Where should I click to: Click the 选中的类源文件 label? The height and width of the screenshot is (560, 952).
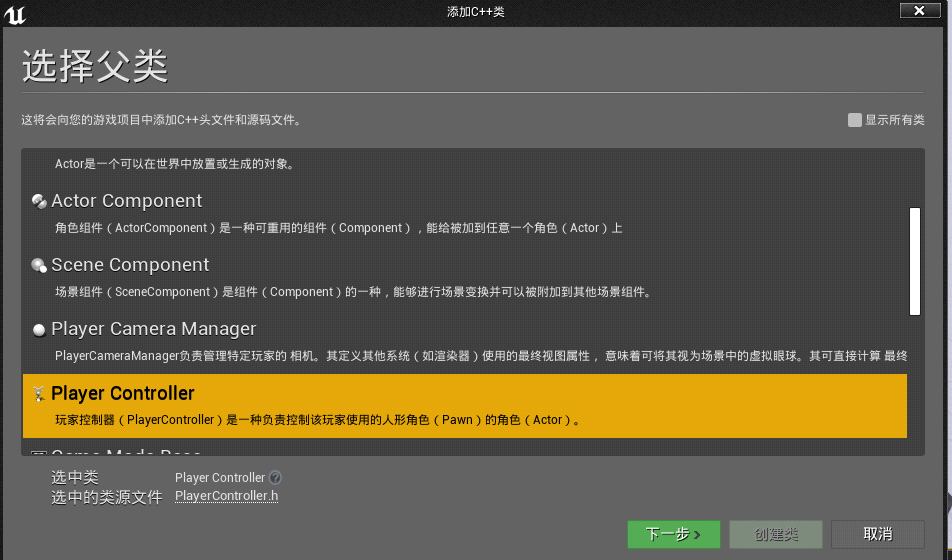[x=107, y=497]
